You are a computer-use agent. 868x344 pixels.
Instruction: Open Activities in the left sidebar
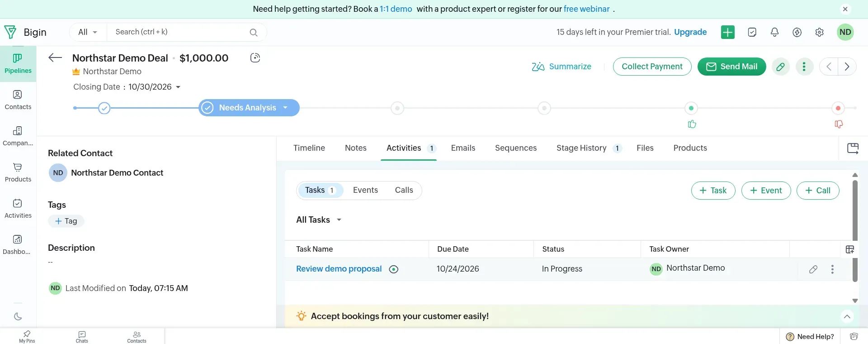click(18, 209)
